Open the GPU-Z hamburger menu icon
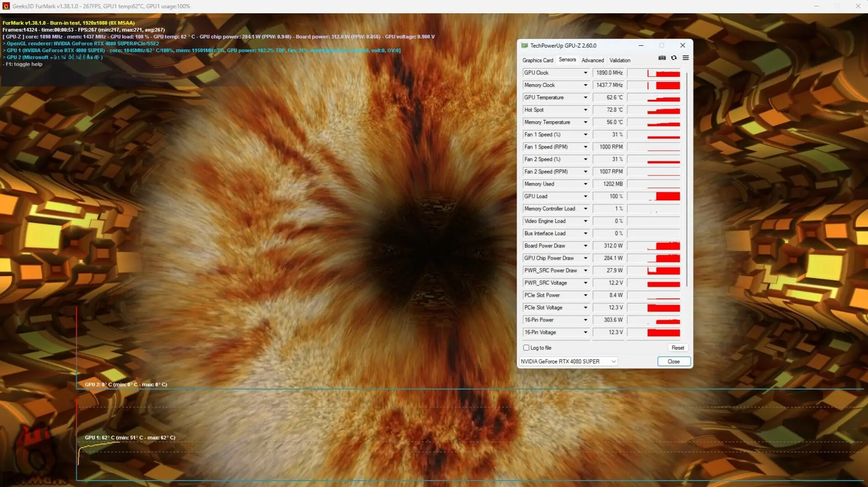Screen dimensions: 868x487 (x=686, y=58)
